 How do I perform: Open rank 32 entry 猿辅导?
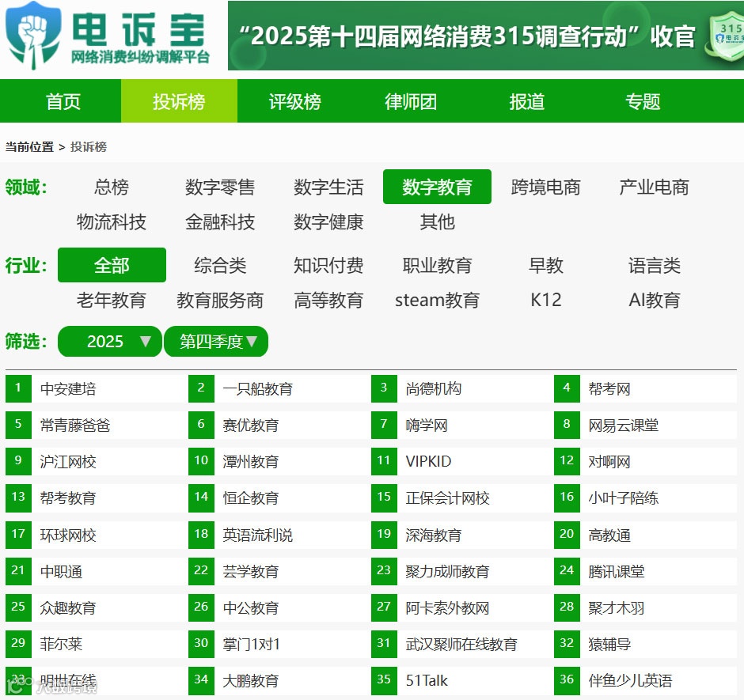(x=609, y=644)
